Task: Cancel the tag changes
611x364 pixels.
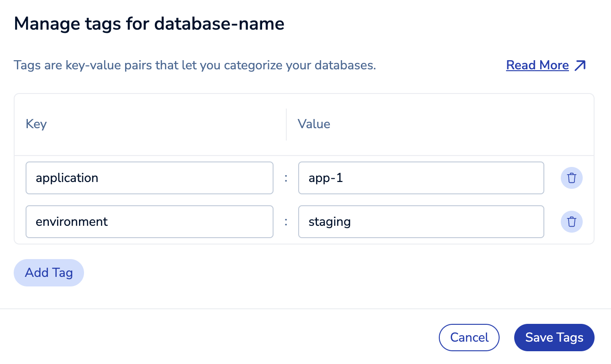Action: point(469,338)
